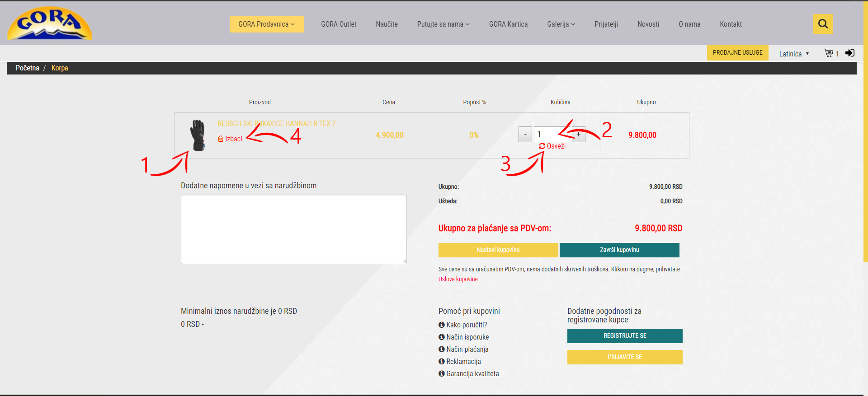
Task: Click the PRIJAVITE SE button
Action: tap(625, 357)
